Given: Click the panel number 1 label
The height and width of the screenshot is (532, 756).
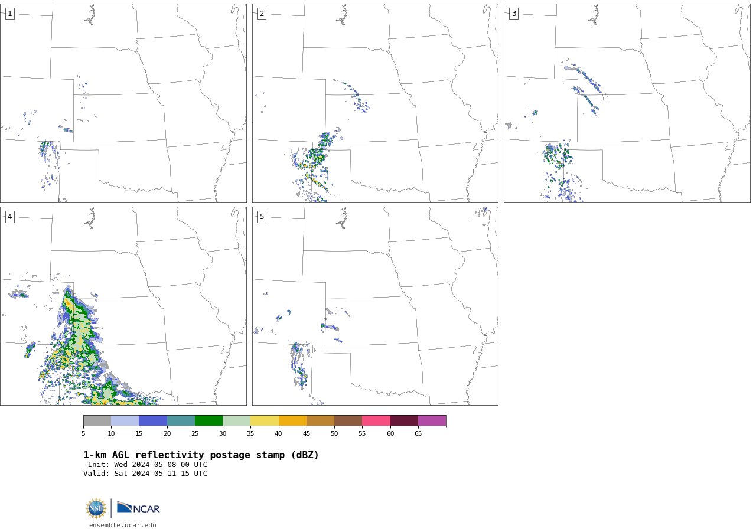Looking at the screenshot, I should [x=9, y=14].
